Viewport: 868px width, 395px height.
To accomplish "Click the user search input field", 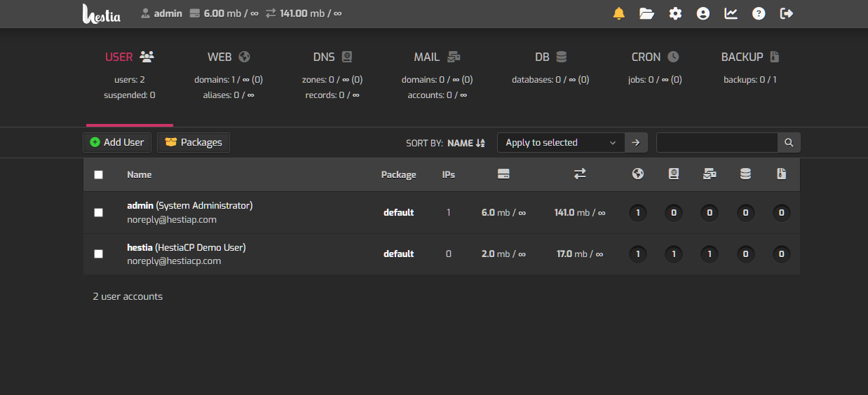I will point(716,142).
